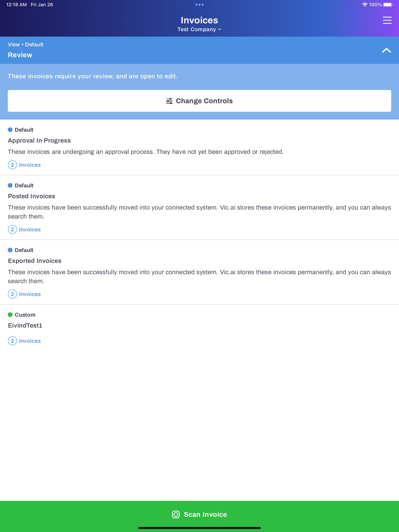Tap the three-dot multitasking indicator
399x532 pixels.
coord(199,4)
